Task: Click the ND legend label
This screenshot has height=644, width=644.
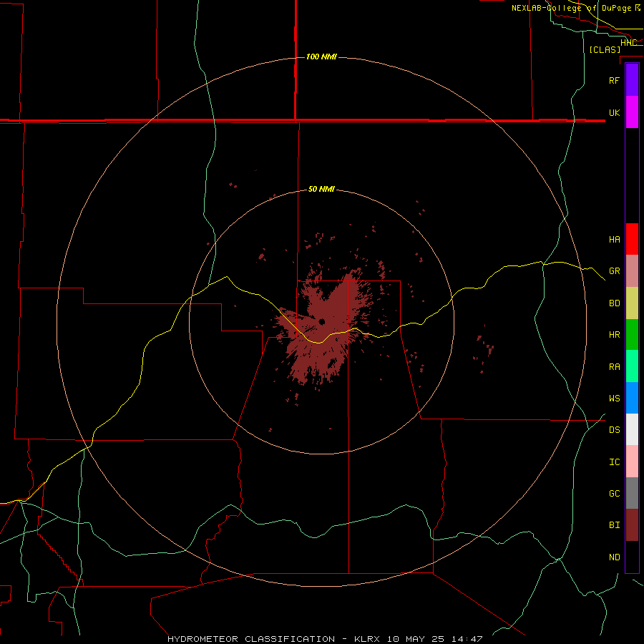Action: [x=614, y=557]
